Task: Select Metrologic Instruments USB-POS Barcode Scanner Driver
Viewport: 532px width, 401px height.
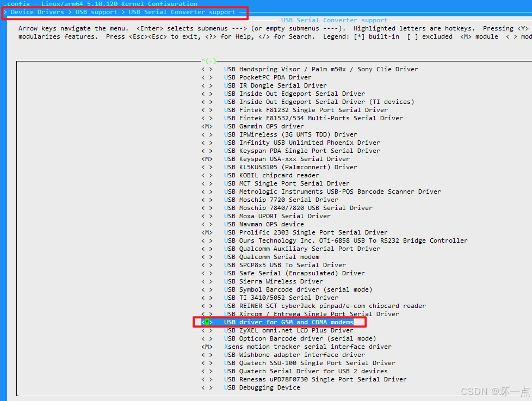Action: click(x=332, y=192)
